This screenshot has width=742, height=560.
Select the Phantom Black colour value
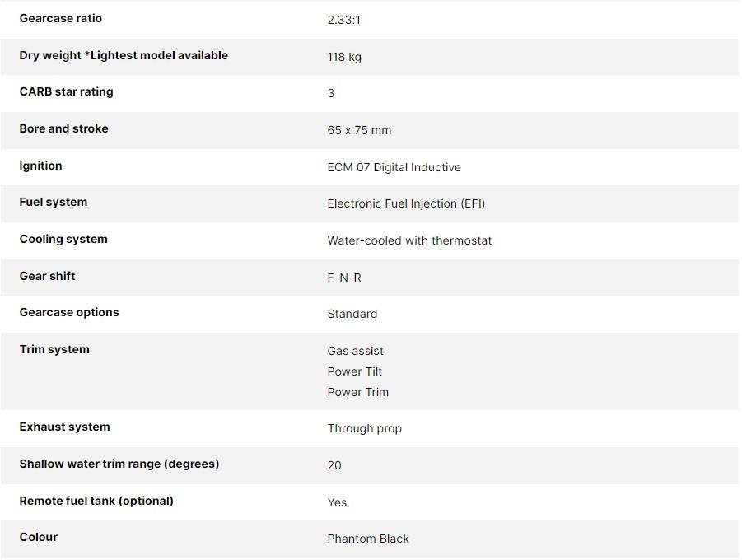(x=368, y=539)
